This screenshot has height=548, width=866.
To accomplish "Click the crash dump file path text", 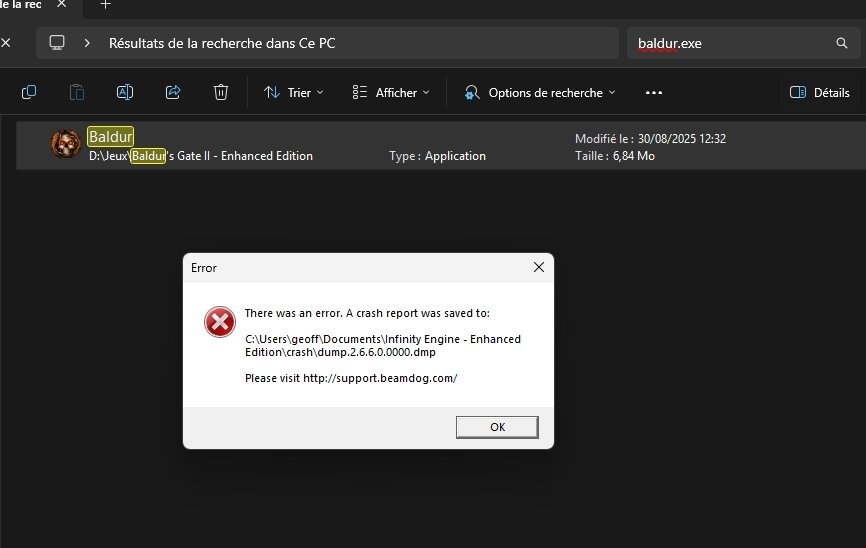I will point(383,345).
